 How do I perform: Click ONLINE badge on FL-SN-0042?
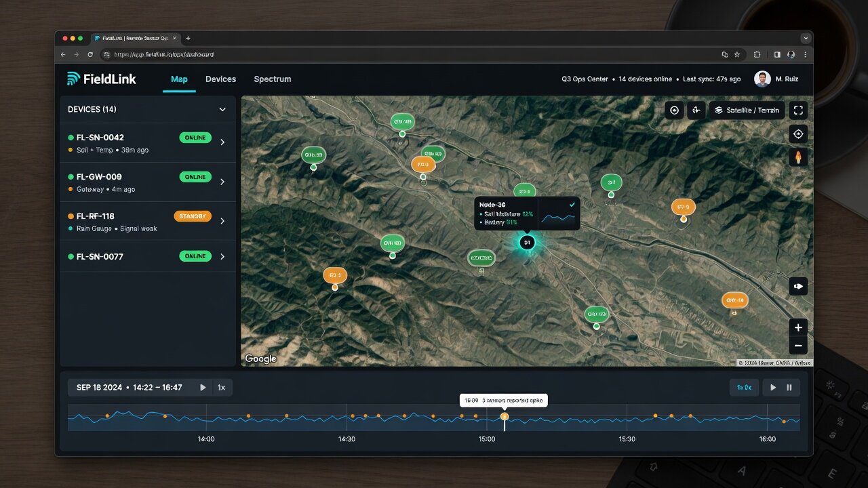coord(195,138)
